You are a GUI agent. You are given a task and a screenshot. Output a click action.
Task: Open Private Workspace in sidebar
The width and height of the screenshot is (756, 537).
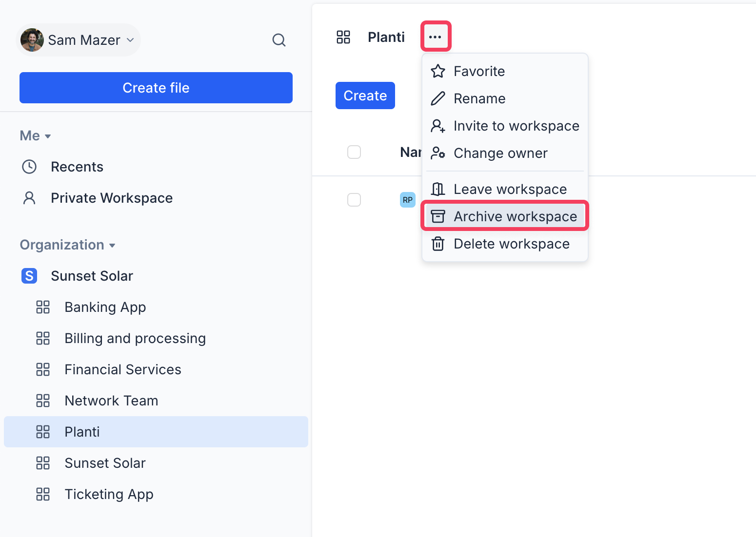tap(111, 198)
